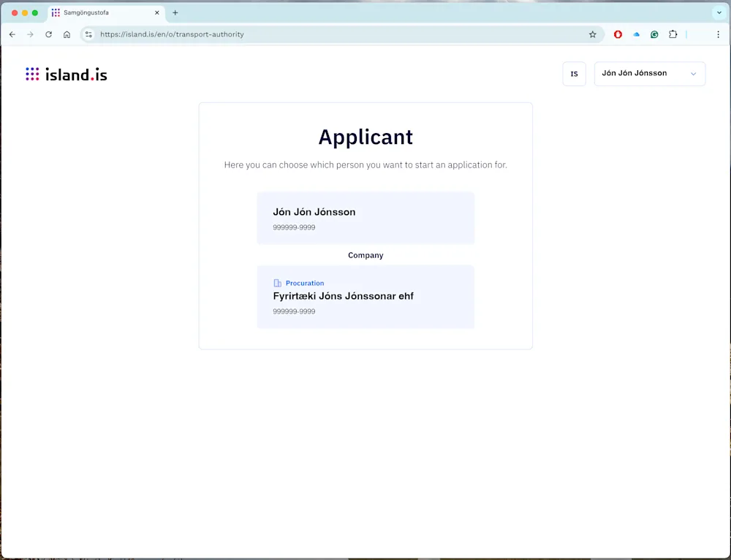Click the Applicant heading
The height and width of the screenshot is (560, 731).
coord(365,137)
